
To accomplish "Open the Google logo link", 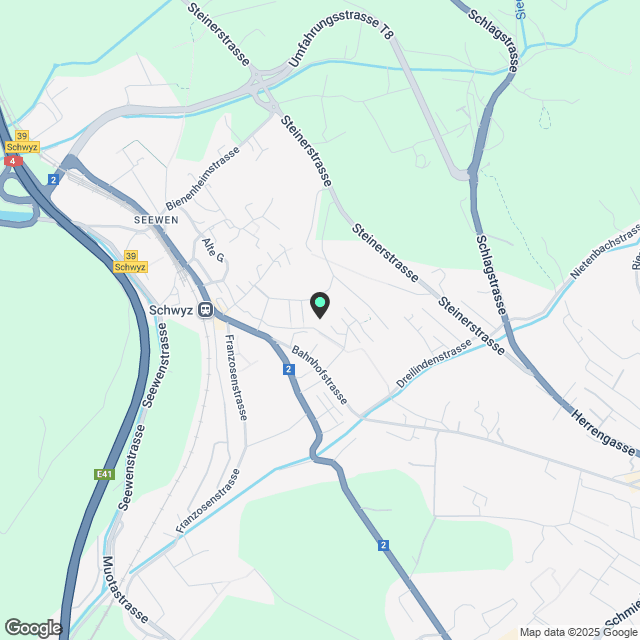I will 33,628.
